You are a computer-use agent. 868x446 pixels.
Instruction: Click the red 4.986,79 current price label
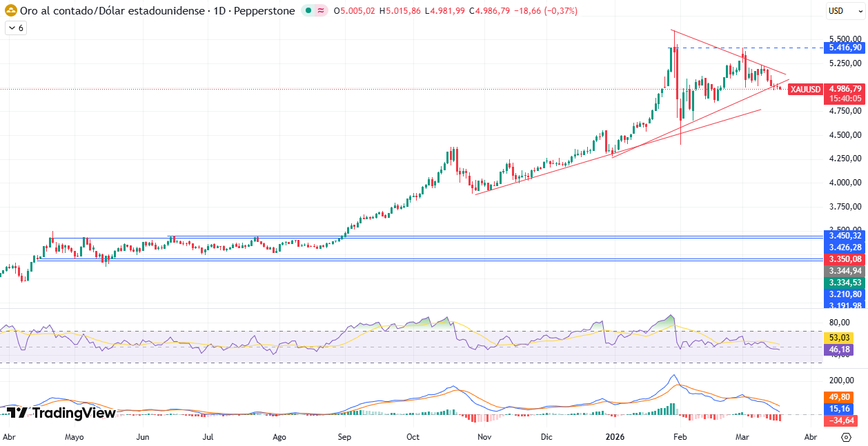coord(845,89)
